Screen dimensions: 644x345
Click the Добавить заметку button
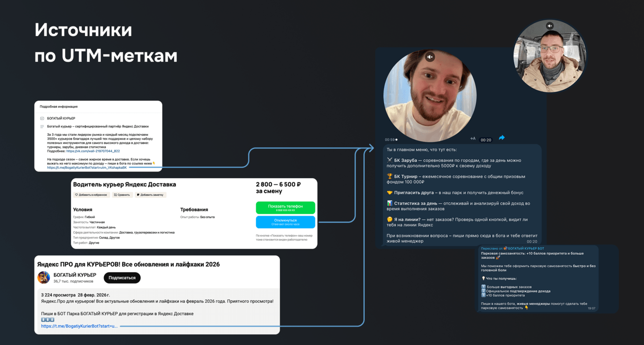click(150, 195)
